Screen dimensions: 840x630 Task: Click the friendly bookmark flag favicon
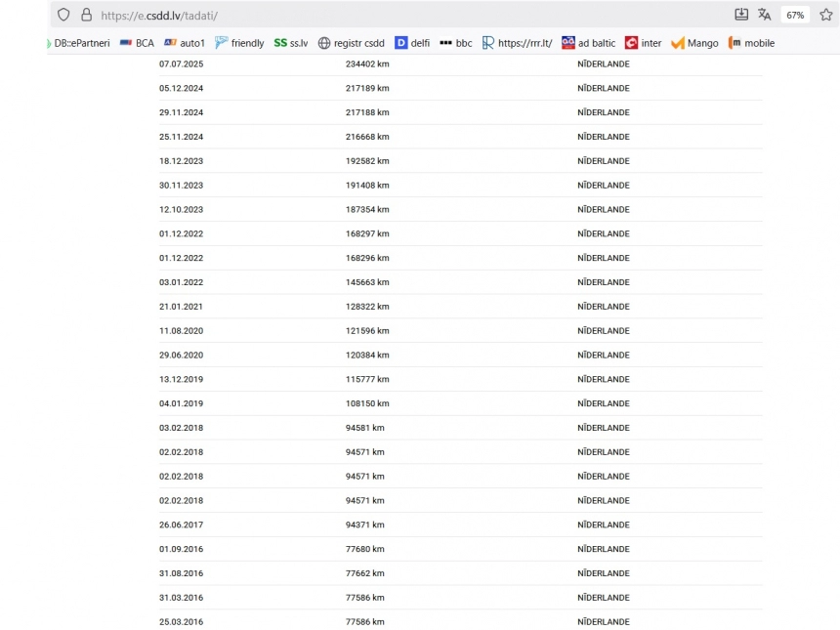click(x=222, y=43)
